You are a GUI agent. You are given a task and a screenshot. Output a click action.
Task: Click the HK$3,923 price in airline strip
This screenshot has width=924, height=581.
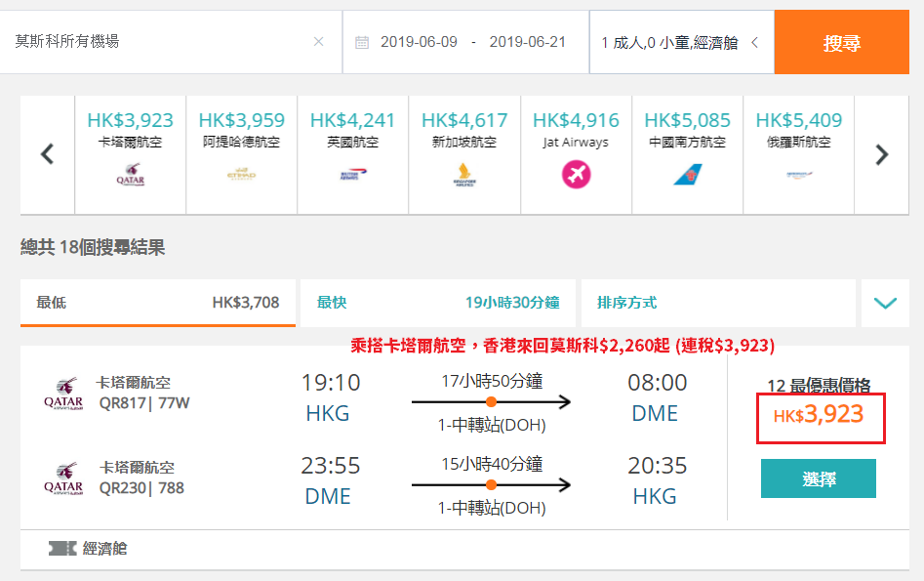click(x=130, y=120)
